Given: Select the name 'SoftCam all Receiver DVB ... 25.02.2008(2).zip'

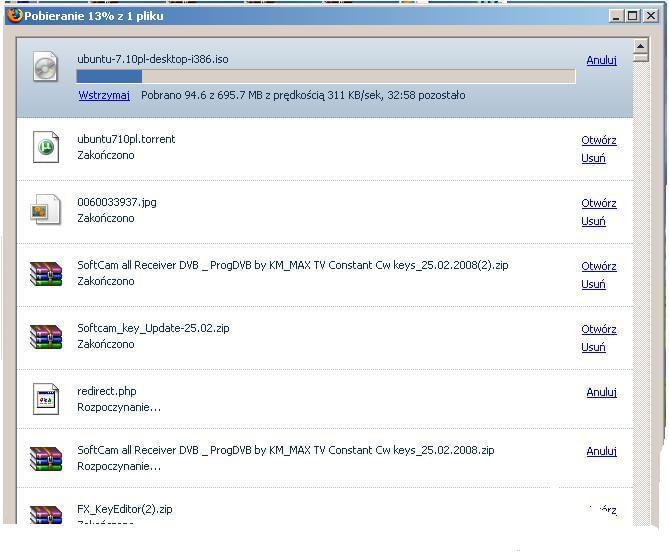Looking at the screenshot, I should coord(293,265).
